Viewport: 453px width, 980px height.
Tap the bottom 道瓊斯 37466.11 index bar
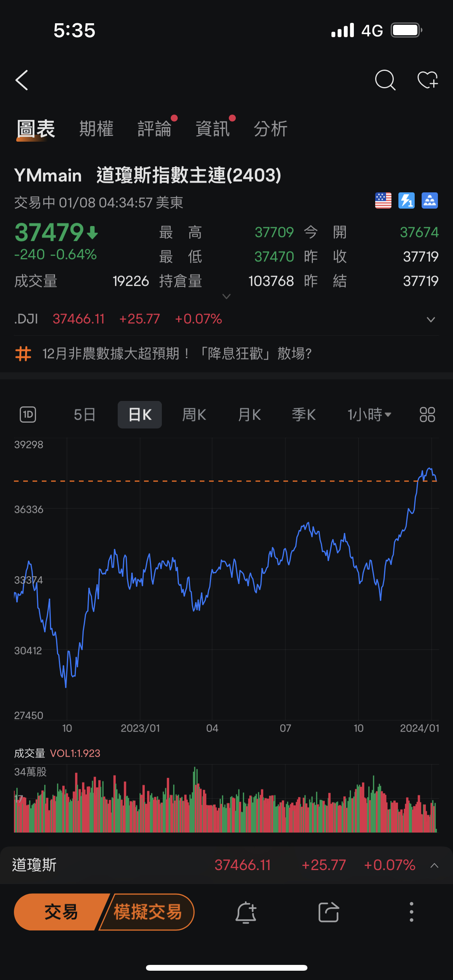click(226, 865)
